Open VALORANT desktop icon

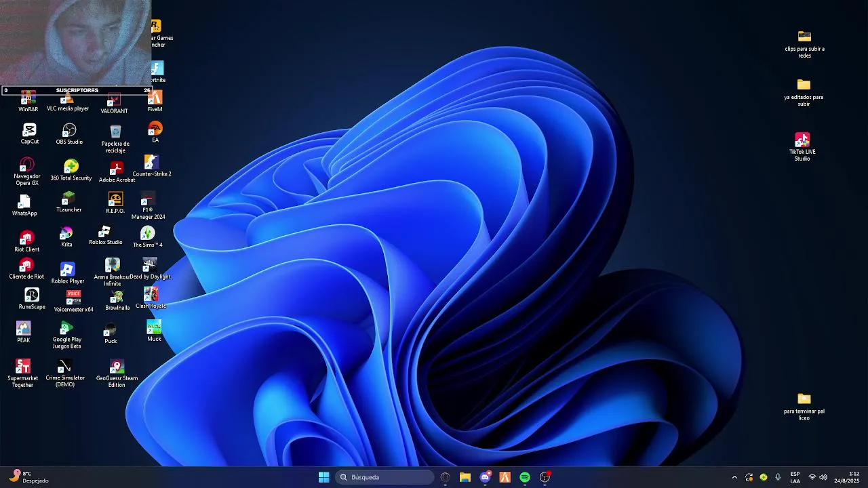(114, 104)
